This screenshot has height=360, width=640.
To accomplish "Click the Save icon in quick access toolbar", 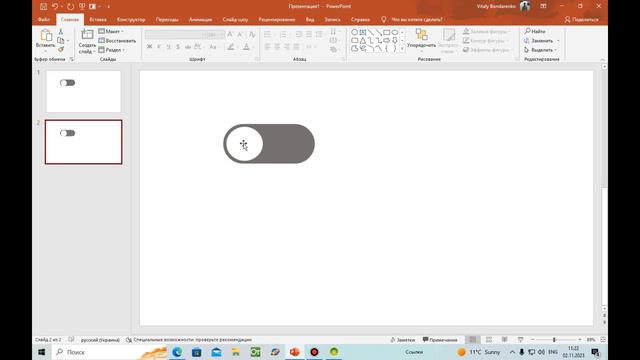I will click(44, 7).
